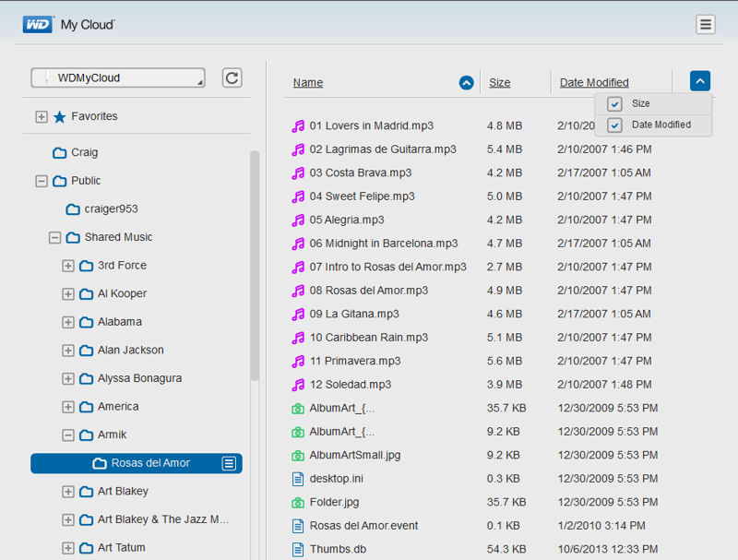Viewport: 738px width, 560px height.
Task: Expand the Art Tatum folder
Action: pos(68,548)
